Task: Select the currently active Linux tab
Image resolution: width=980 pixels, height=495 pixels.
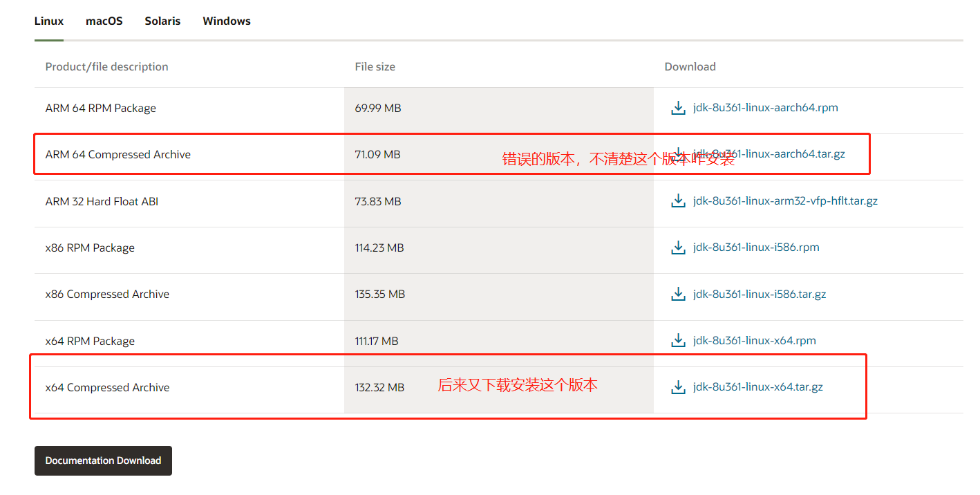Action: pyautogui.click(x=48, y=21)
